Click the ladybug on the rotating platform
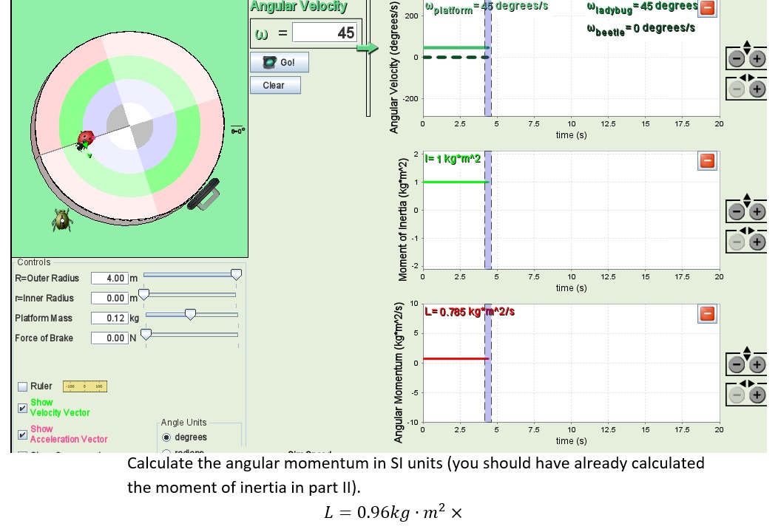The height and width of the screenshot is (532, 778). 85,140
